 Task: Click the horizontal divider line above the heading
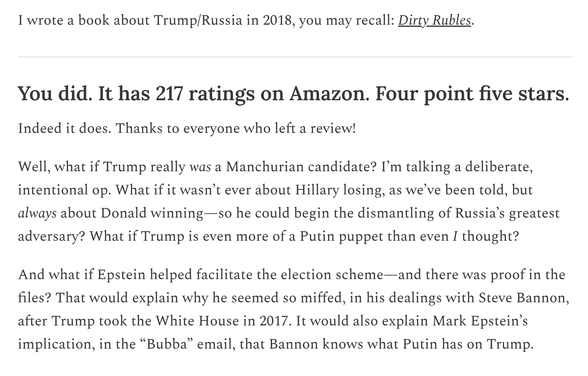(295, 57)
